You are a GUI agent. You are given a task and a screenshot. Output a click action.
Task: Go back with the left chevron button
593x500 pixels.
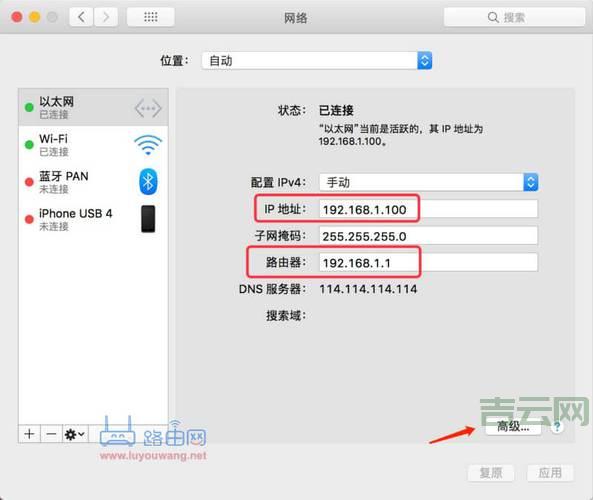click(81, 17)
